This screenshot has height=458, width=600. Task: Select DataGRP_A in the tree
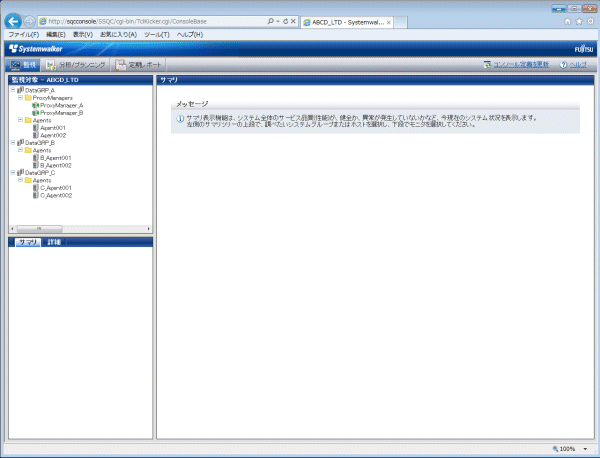pyautogui.click(x=40, y=90)
